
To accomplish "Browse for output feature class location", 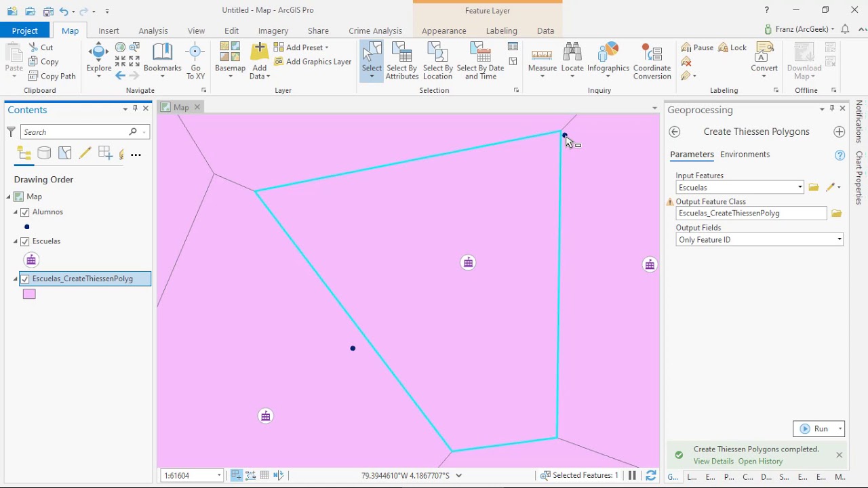I will tap(836, 213).
